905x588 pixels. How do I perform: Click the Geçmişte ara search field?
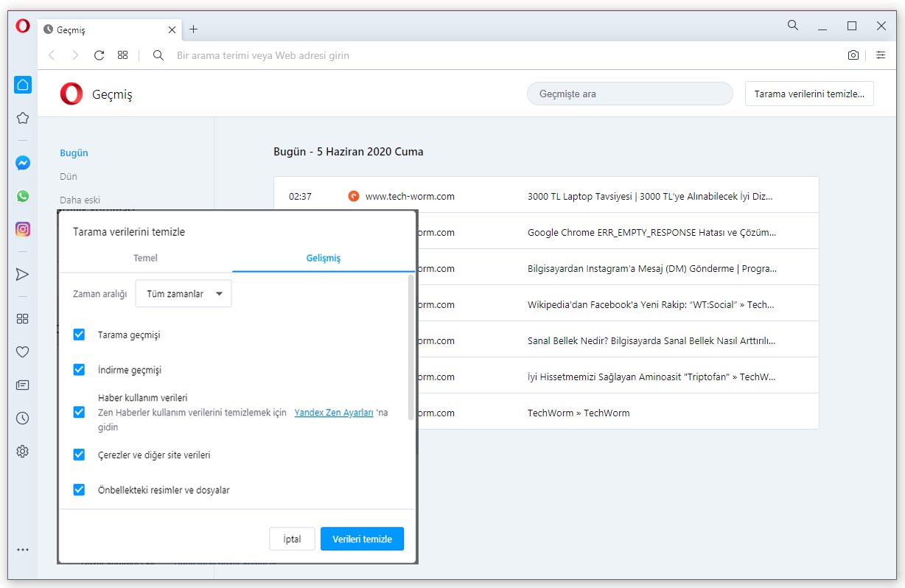pos(629,94)
